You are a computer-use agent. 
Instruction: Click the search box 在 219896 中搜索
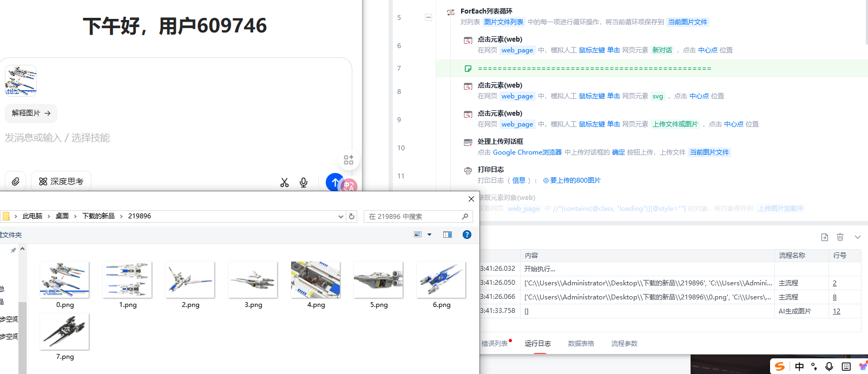click(413, 217)
